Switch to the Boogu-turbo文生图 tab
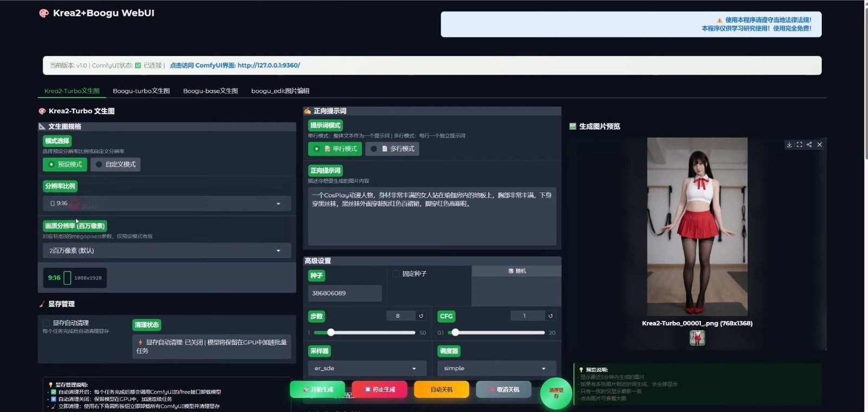This screenshot has height=412, width=868. click(141, 91)
